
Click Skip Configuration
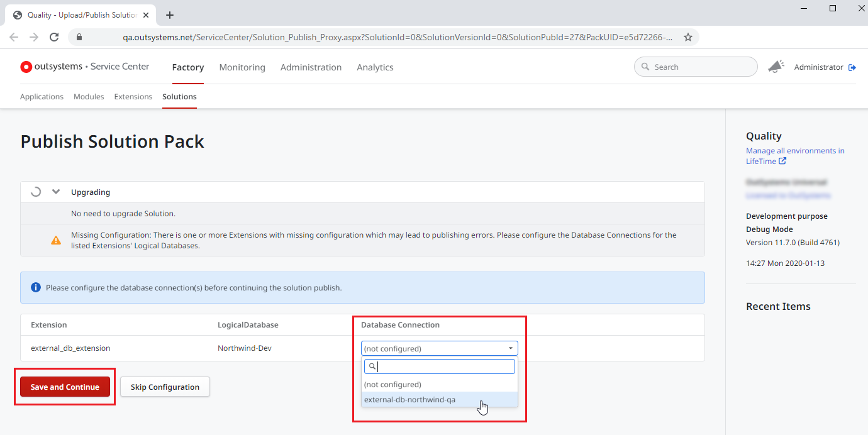pos(164,387)
